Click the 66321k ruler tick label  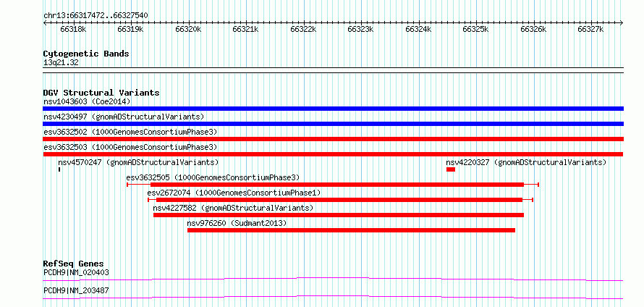coord(245,30)
